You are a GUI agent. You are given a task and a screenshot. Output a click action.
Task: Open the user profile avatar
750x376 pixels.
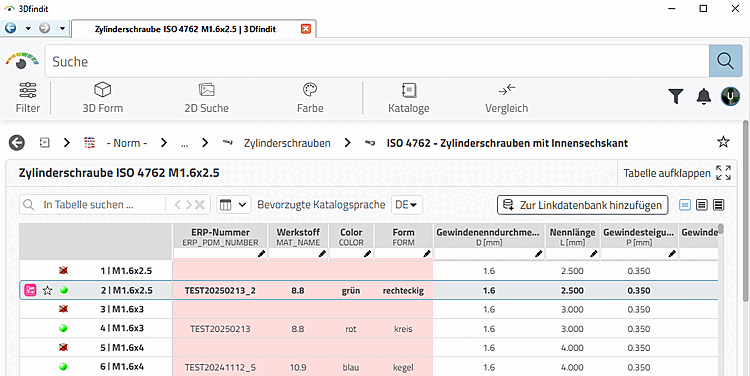click(730, 96)
